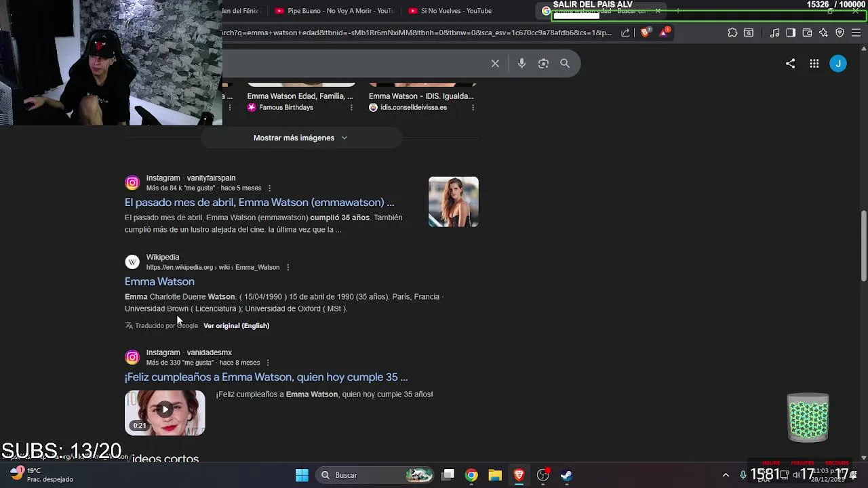Click the Brave Shields lion icon
868x488 pixels.
point(645,32)
